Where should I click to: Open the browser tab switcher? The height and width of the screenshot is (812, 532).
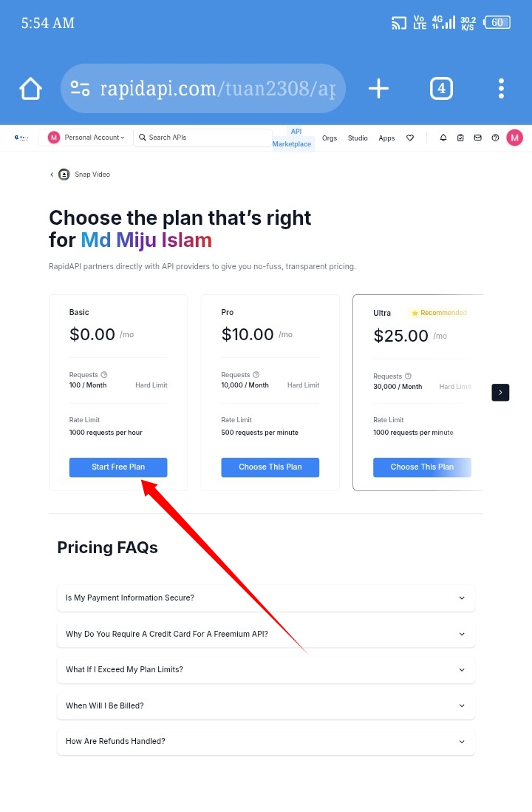tap(441, 89)
